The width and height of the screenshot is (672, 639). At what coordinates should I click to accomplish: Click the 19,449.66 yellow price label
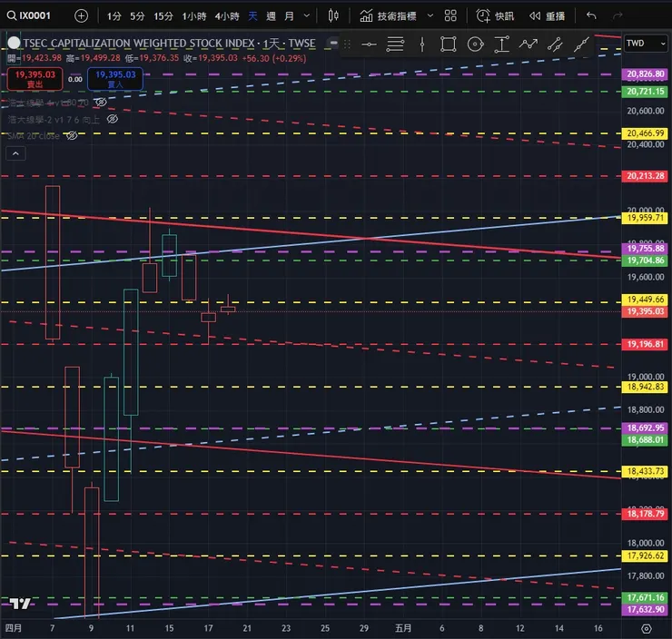click(x=645, y=300)
